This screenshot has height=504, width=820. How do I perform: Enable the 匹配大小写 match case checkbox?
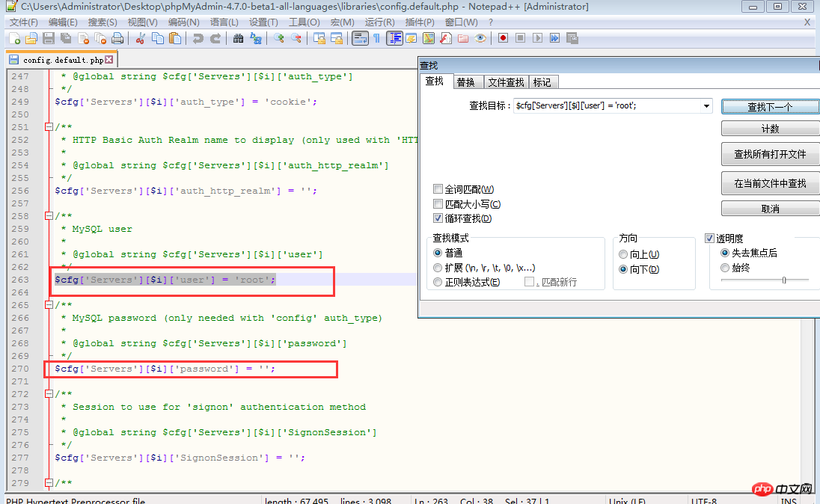438,204
